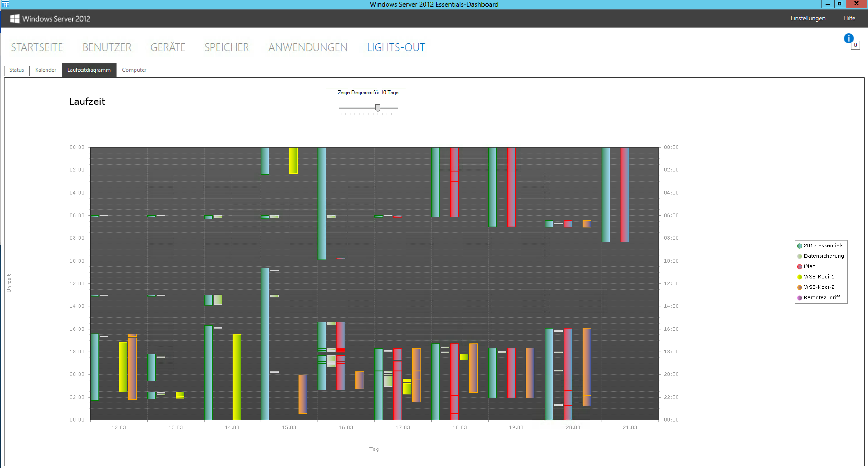Image resolution: width=868 pixels, height=468 pixels.
Task: Select the WSE-Kodi-2 legend marker
Action: 799,287
